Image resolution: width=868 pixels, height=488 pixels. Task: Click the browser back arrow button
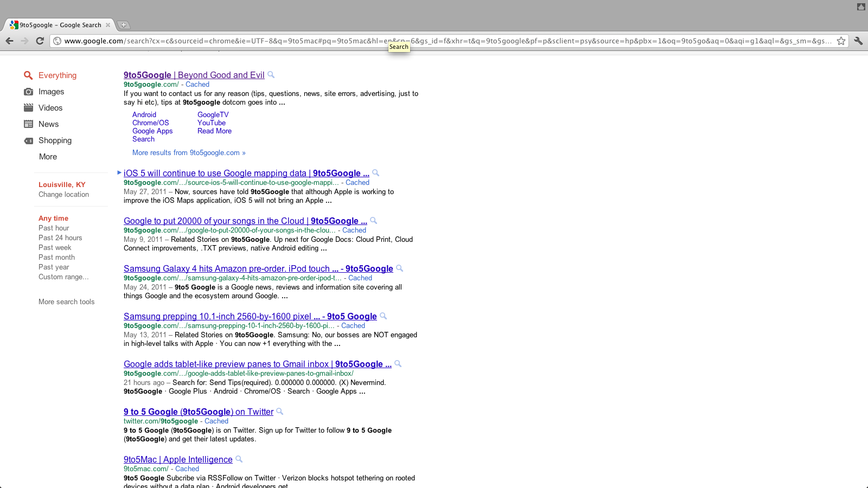(x=9, y=41)
